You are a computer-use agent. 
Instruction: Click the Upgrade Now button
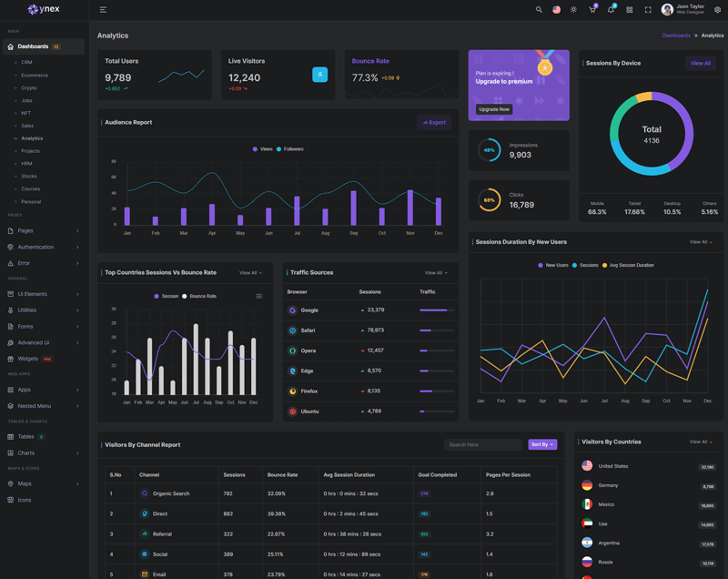point(494,109)
